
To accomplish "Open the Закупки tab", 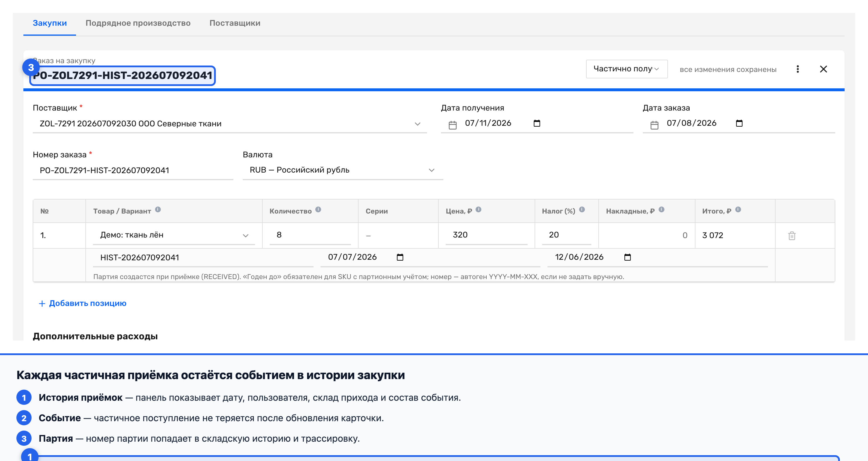I will 49,23.
